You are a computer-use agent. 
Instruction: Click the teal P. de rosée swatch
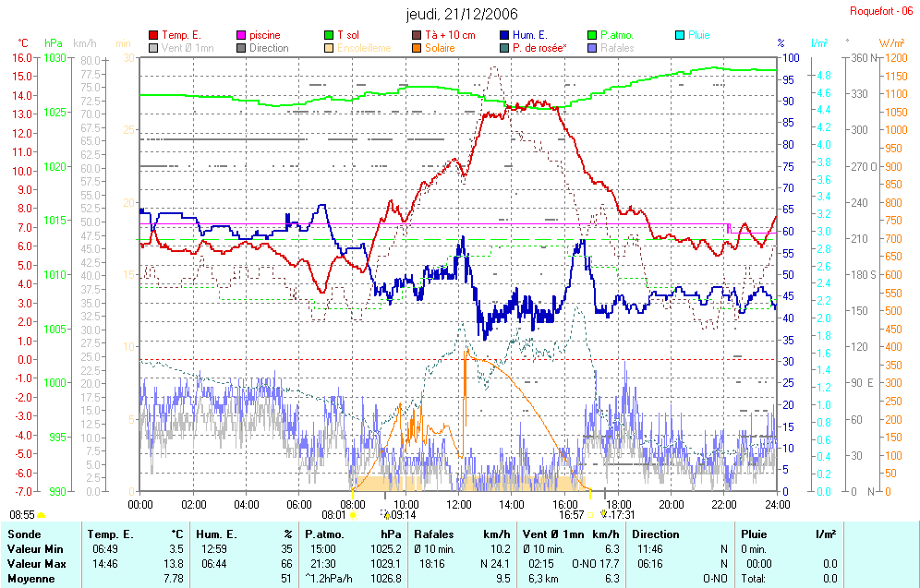click(x=504, y=48)
